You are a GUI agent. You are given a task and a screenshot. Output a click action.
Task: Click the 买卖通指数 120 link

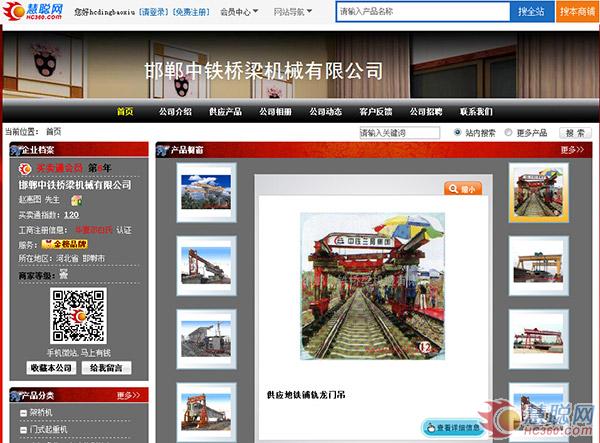pyautogui.click(x=71, y=215)
